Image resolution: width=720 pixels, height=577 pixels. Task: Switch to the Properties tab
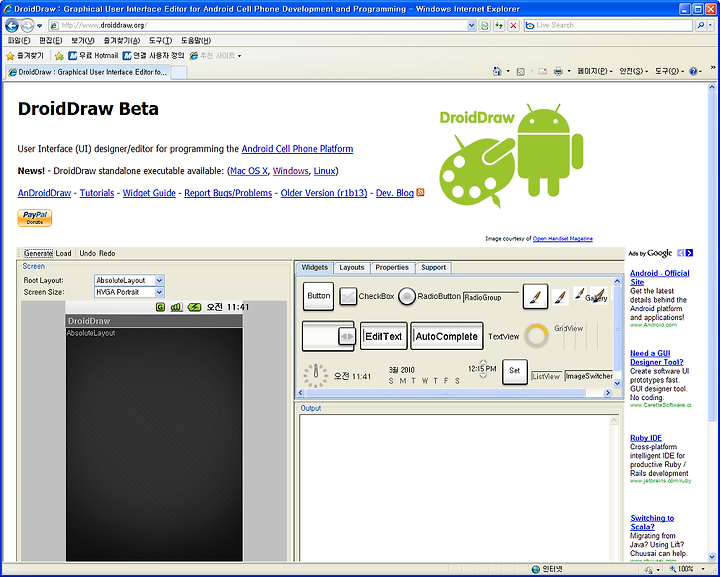392,267
